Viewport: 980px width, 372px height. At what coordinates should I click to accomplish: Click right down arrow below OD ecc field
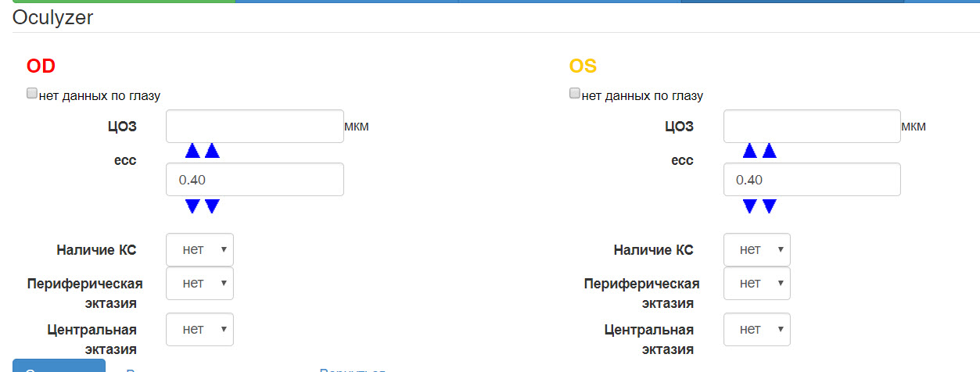(x=212, y=206)
